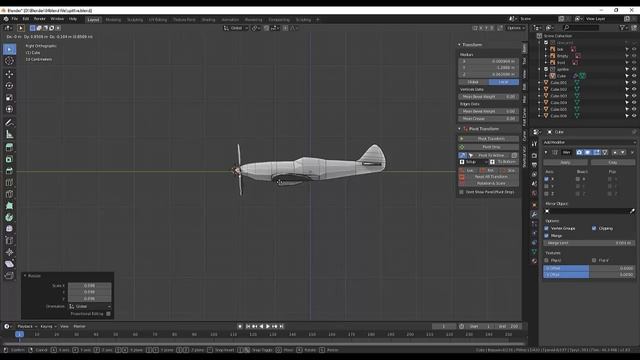The width and height of the screenshot is (640, 360).
Task: Select the Knife tool
Action: 9,194
